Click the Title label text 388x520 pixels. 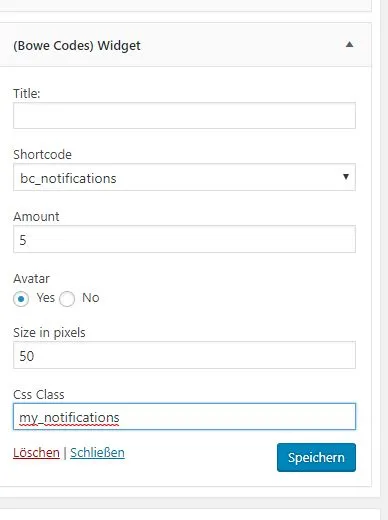click(x=27, y=93)
